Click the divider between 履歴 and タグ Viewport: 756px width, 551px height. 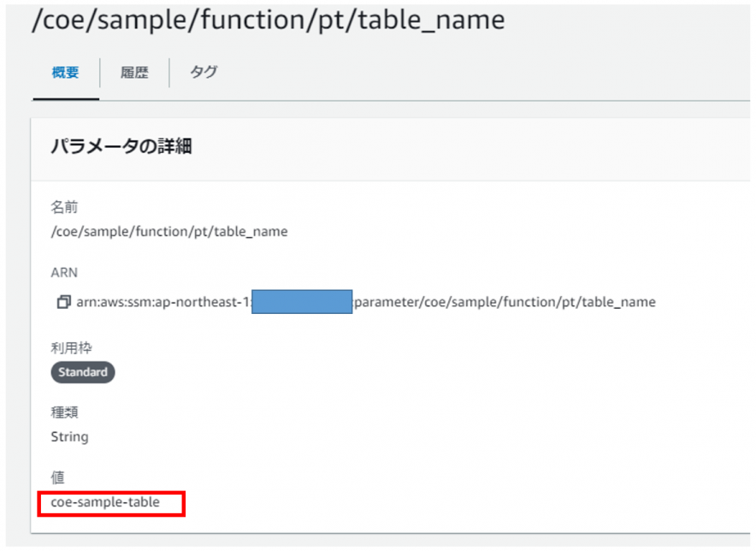[x=168, y=73]
